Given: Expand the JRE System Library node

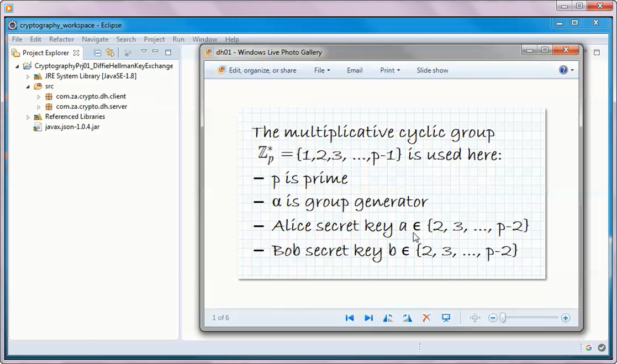Looking at the screenshot, I should 28,76.
